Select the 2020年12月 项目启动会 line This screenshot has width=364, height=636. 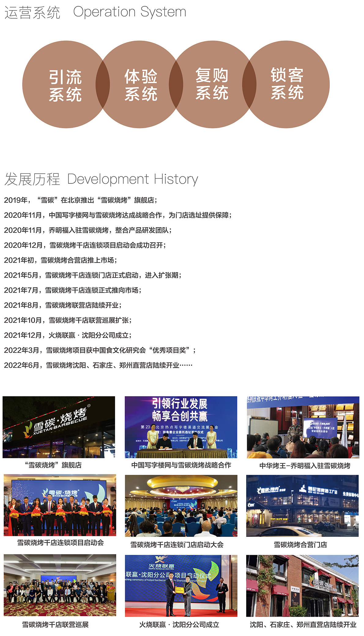click(85, 245)
